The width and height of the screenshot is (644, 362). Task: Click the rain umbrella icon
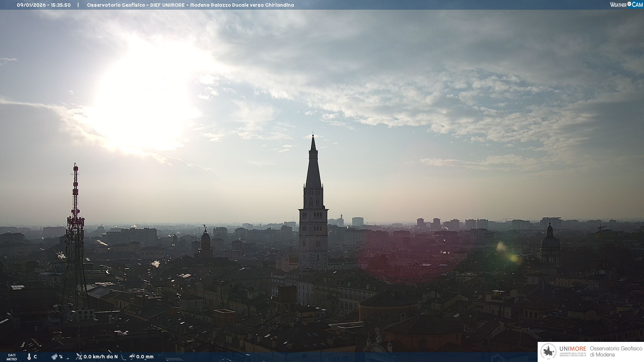point(132,357)
